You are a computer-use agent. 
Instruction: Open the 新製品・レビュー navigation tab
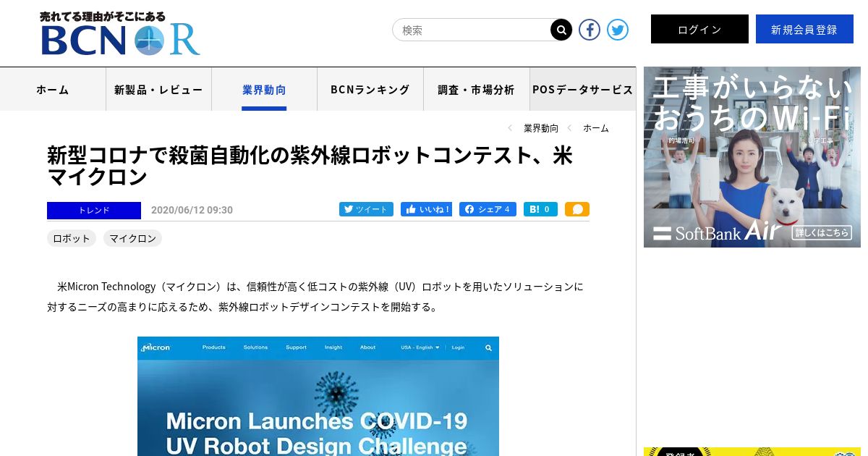pos(158,89)
